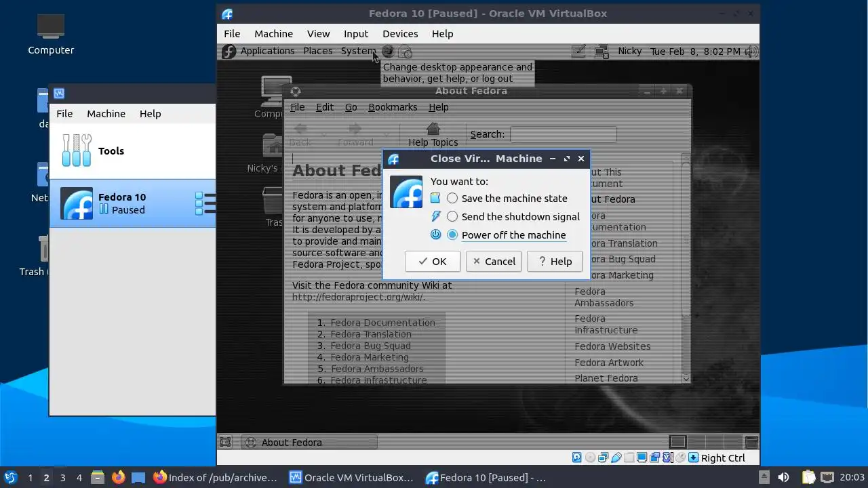Click the optical disc status icon
Image resolution: width=868 pixels, height=488 pixels.
coord(590,458)
